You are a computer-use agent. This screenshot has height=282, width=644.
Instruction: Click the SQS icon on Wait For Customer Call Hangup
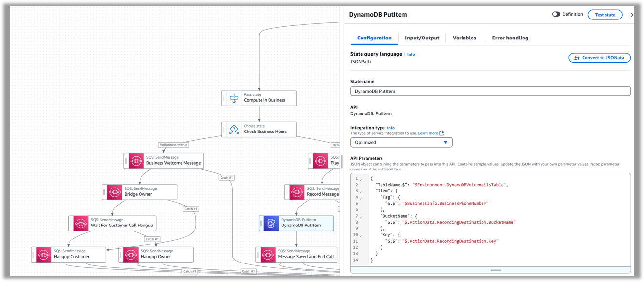[x=80, y=223]
